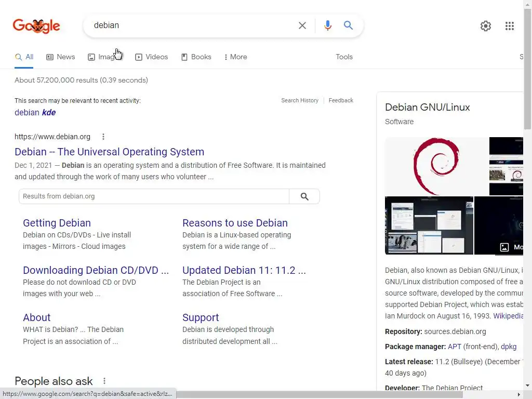This screenshot has height=399, width=532.
Task: Open the Reasons to use Debian sitelink
Action: tap(235, 223)
